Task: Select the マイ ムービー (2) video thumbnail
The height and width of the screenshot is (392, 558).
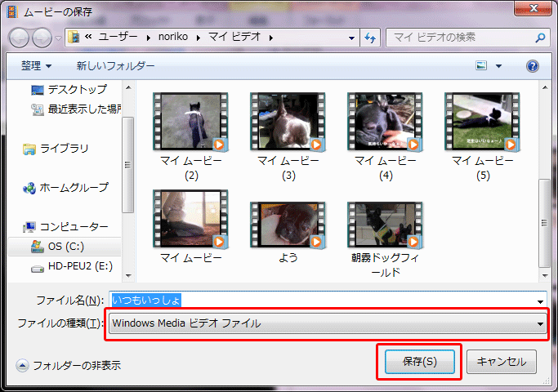Action: pyautogui.click(x=191, y=122)
